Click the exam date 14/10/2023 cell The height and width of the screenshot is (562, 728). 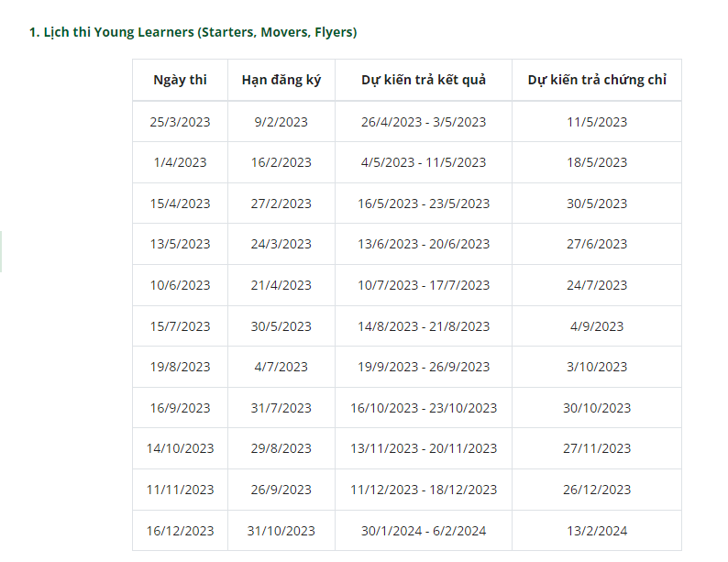tap(180, 448)
